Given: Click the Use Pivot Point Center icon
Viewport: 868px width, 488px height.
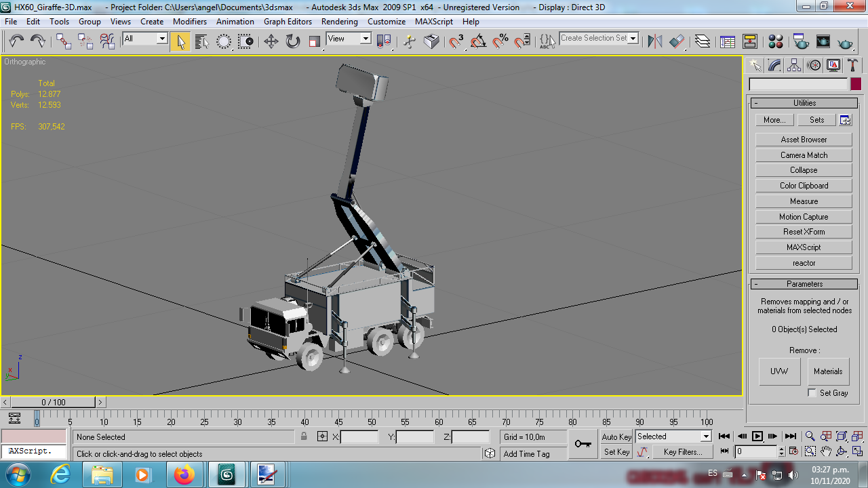Looking at the screenshot, I should (x=384, y=41).
